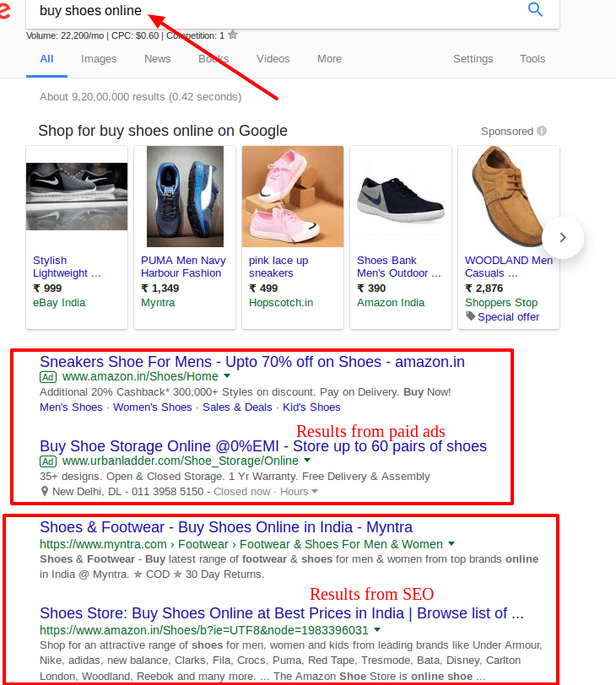Screen dimensions: 616x685
Task: Open the Books tab
Action: click(213, 58)
